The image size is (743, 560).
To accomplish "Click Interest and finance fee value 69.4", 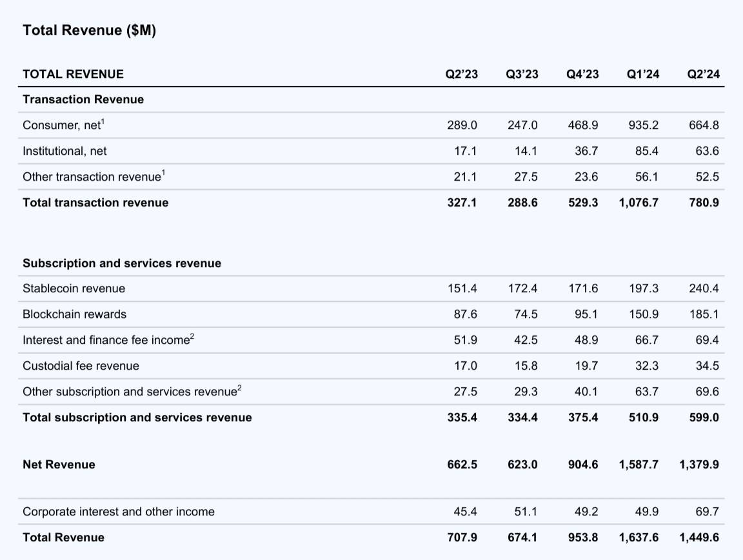I will coord(707,340).
